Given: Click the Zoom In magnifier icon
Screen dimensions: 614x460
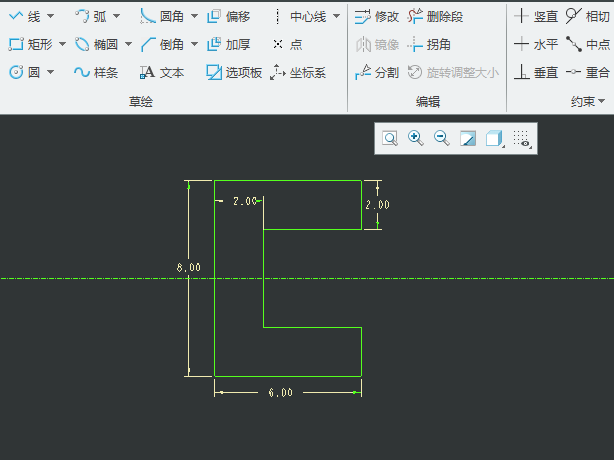Looking at the screenshot, I should (415, 138).
